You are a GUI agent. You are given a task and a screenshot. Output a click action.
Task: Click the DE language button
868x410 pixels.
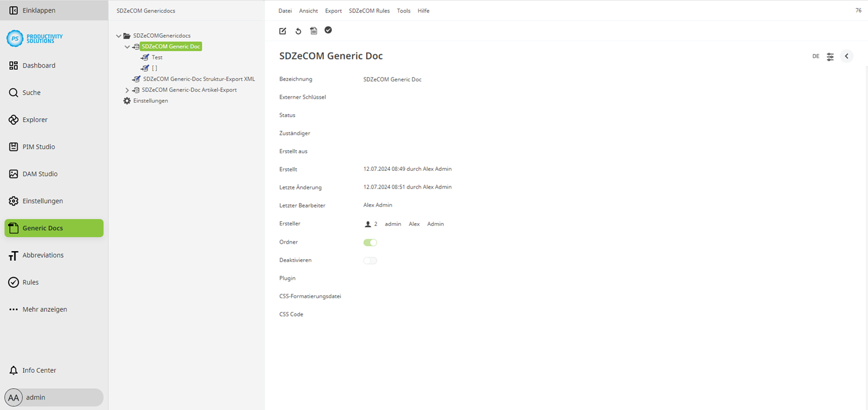point(816,56)
